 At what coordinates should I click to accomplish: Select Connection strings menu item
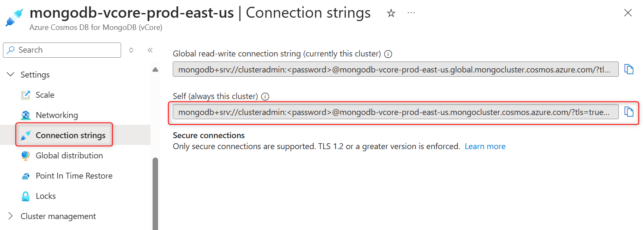(70, 135)
